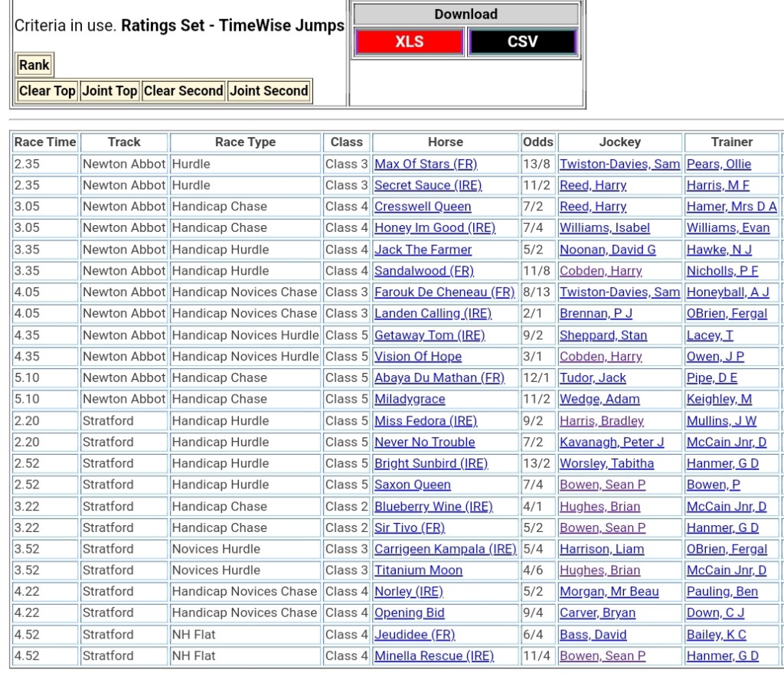The height and width of the screenshot is (676, 784).
Task: View trainer Pauling, Ben page
Action: [x=723, y=592]
